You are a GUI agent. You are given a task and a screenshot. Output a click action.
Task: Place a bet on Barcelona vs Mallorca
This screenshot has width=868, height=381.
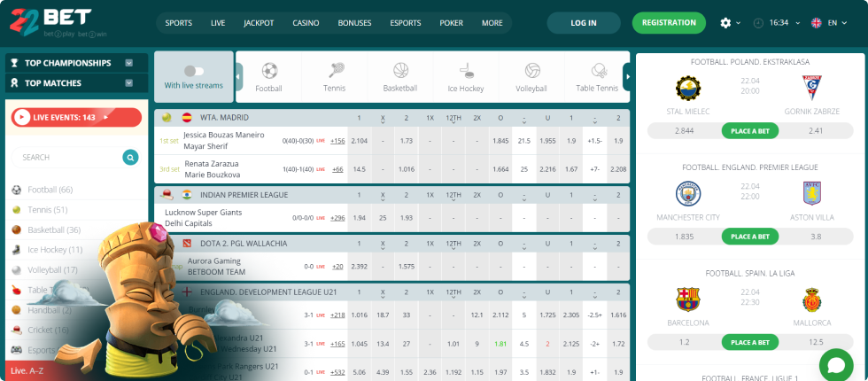tap(750, 342)
